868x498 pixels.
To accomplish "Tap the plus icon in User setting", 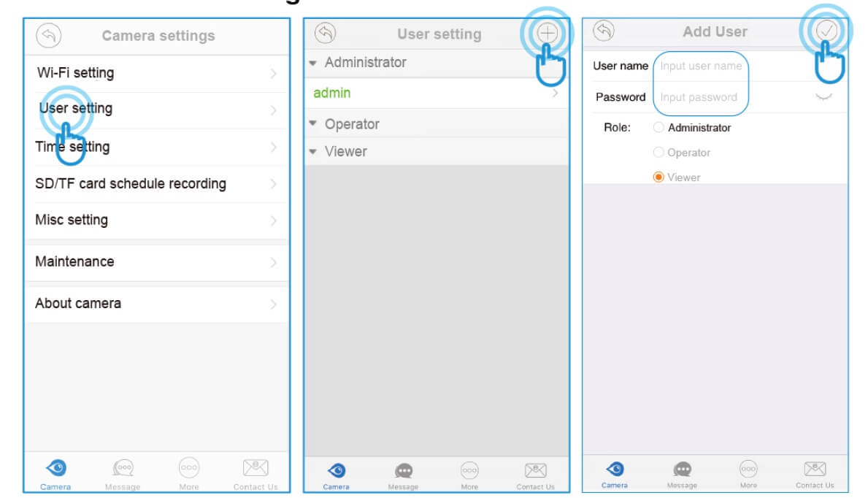I will (547, 33).
